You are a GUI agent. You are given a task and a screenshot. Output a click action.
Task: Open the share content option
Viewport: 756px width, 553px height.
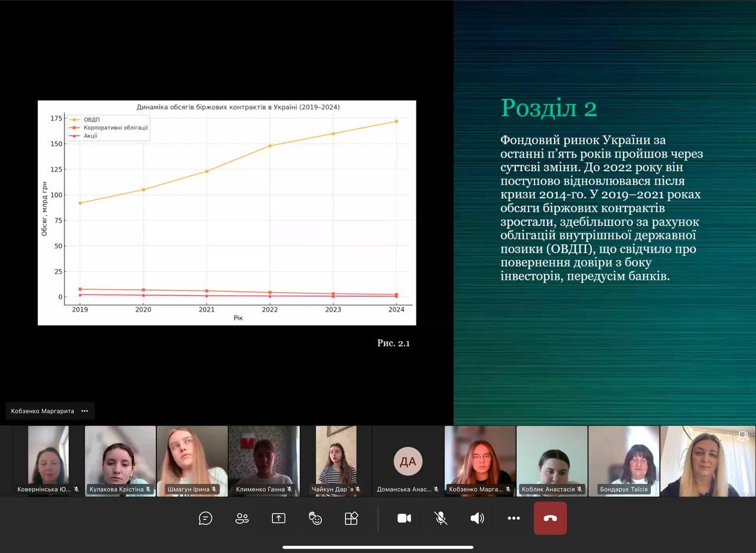tap(278, 518)
